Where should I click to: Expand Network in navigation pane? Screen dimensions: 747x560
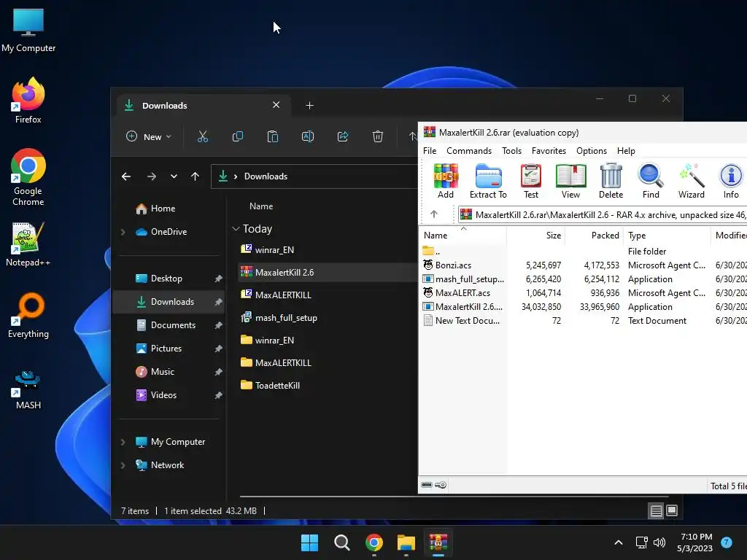pyautogui.click(x=123, y=465)
